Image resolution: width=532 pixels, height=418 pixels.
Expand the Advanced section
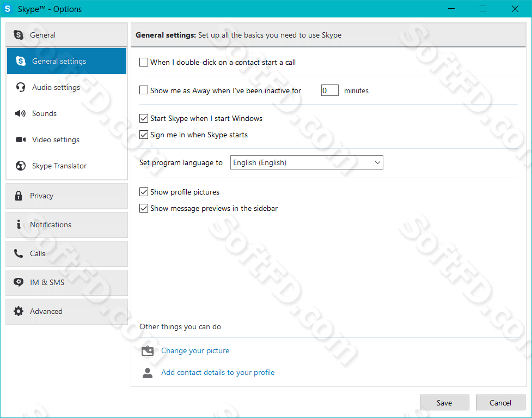coord(66,311)
